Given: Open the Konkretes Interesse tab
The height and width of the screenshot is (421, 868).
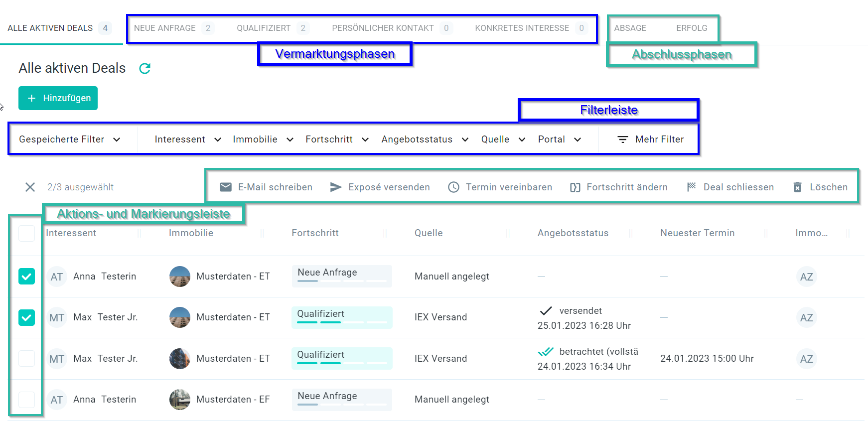Looking at the screenshot, I should coord(522,28).
